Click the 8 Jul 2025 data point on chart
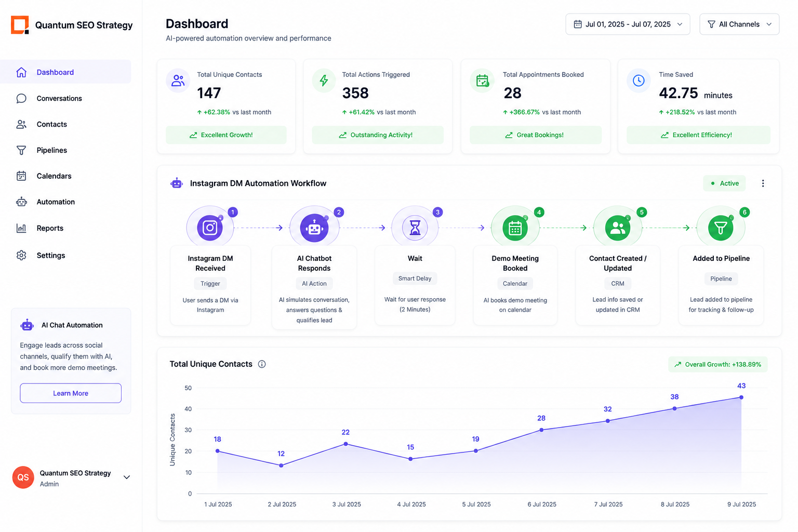Image resolution: width=798 pixels, height=532 pixels. click(674, 408)
